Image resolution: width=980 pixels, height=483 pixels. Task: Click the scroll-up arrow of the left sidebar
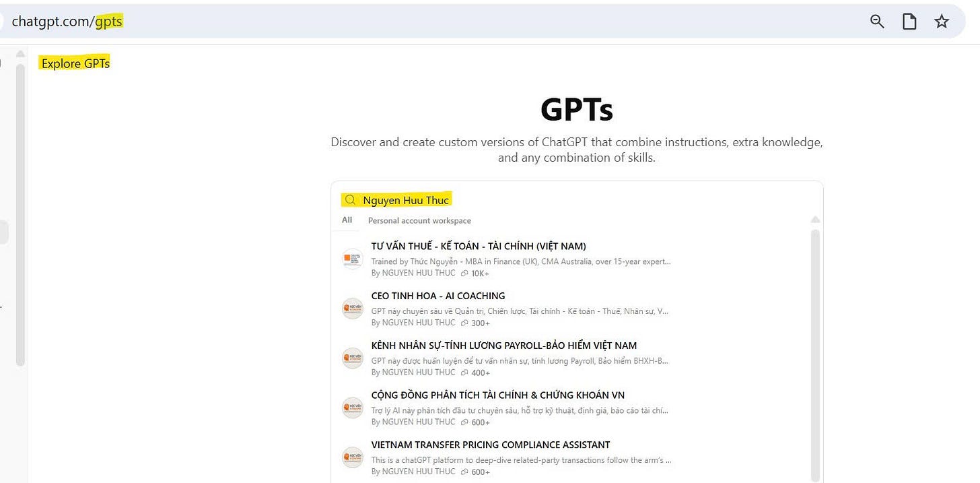tap(20, 54)
